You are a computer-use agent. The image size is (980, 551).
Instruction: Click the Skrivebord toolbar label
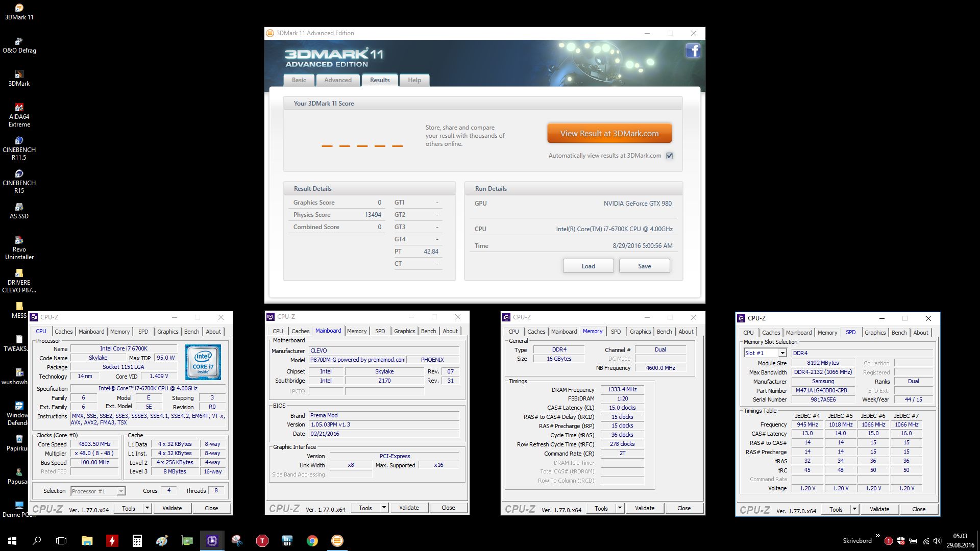click(x=857, y=541)
